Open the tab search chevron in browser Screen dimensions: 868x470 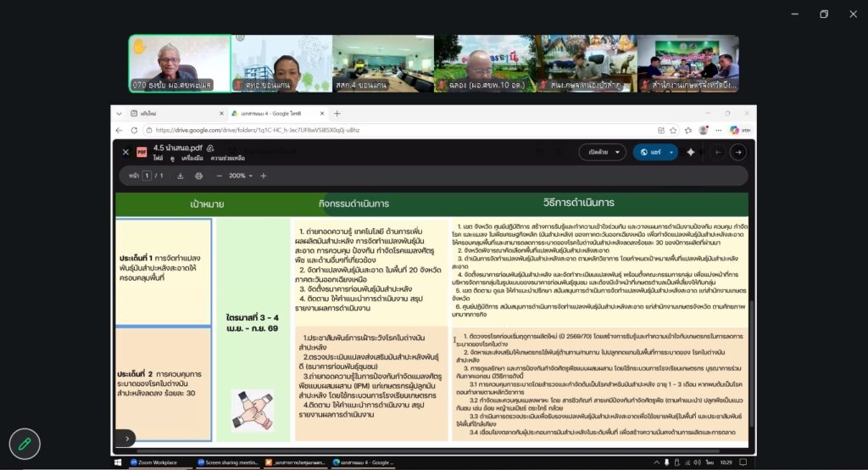(119, 114)
